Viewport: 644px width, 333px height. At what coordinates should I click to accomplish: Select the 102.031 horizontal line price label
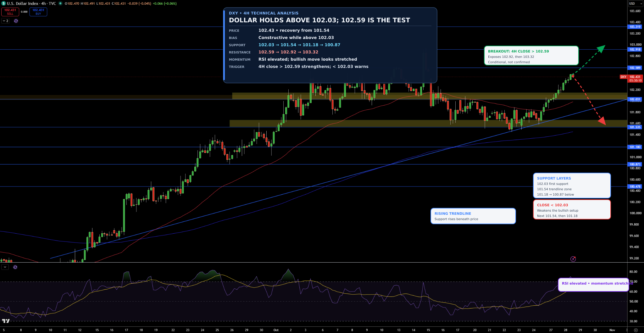click(x=635, y=99)
